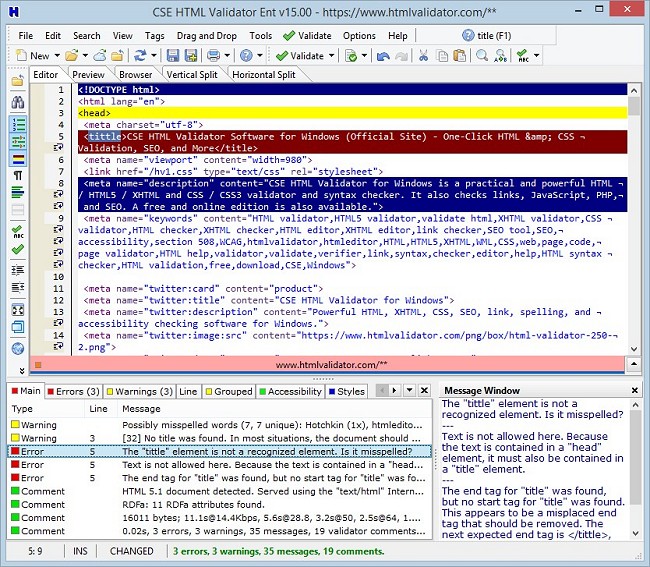The image size is (650, 567).
Task: Toggle the paragraph marks (¶) display
Action: tap(17, 176)
